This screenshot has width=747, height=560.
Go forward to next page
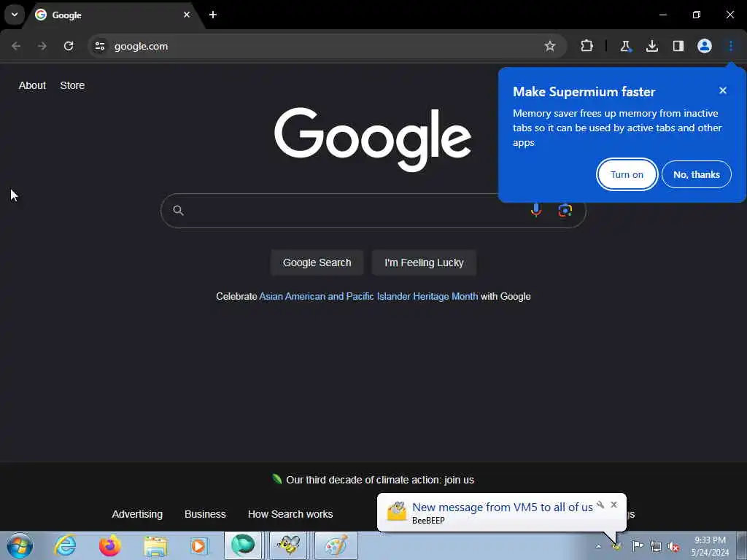(x=42, y=46)
